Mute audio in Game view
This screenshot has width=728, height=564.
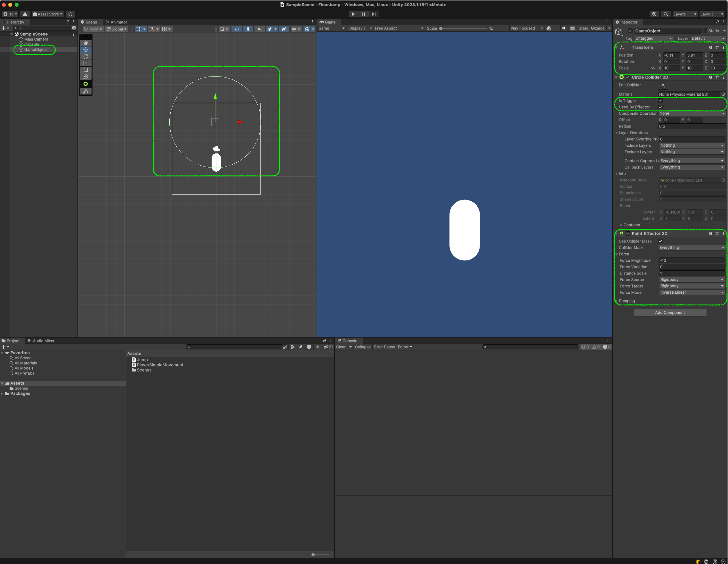564,29
